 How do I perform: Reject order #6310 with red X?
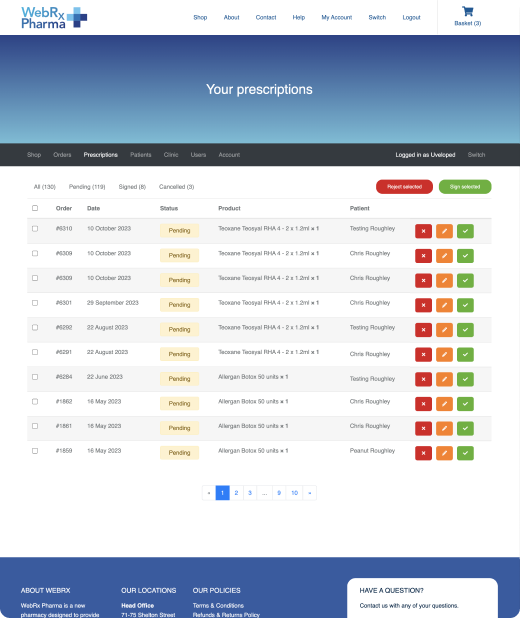pos(423,231)
